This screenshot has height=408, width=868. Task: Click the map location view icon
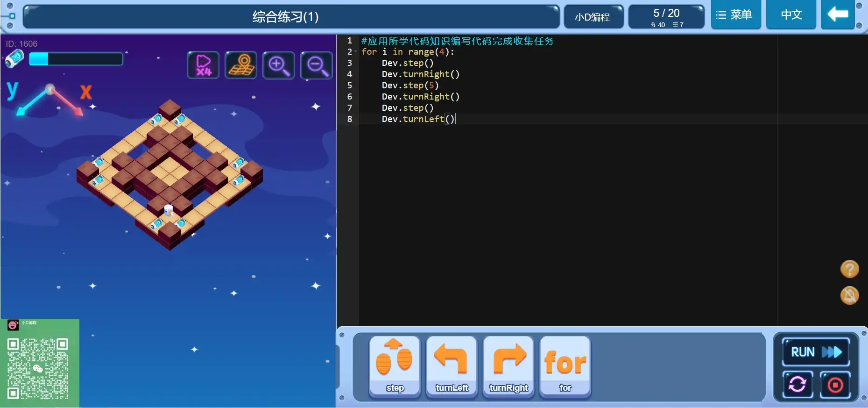241,65
